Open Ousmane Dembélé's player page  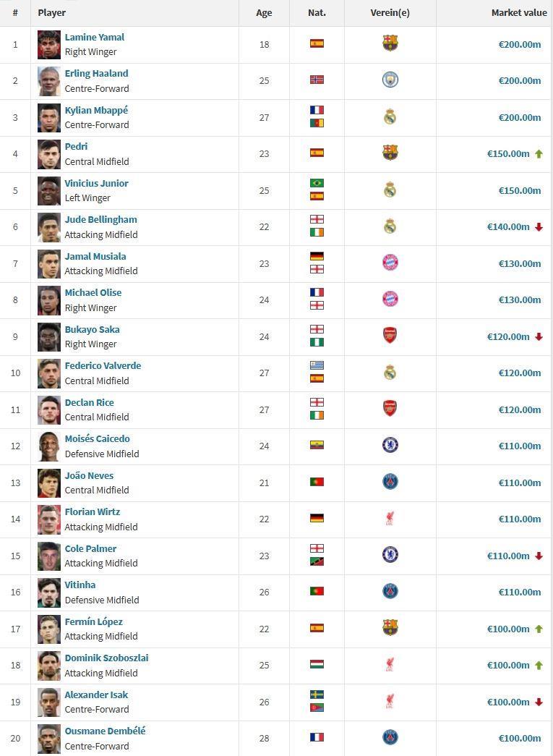coord(105,731)
